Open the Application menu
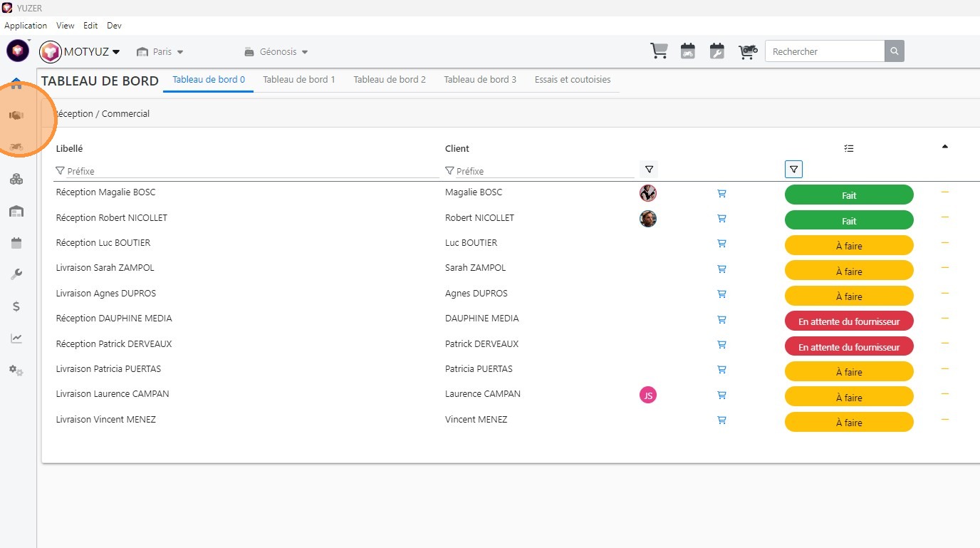This screenshot has height=548, width=980. tap(26, 26)
